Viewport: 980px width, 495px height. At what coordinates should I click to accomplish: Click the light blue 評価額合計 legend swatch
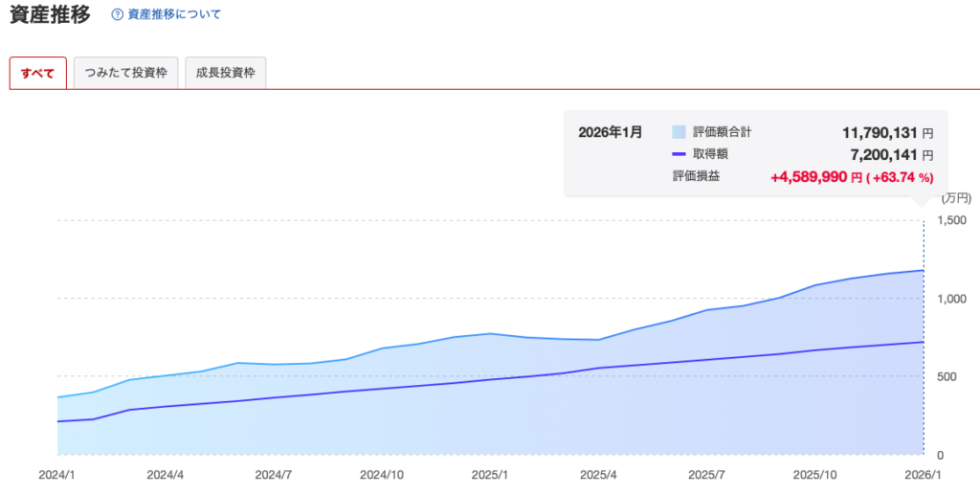pyautogui.click(x=679, y=132)
